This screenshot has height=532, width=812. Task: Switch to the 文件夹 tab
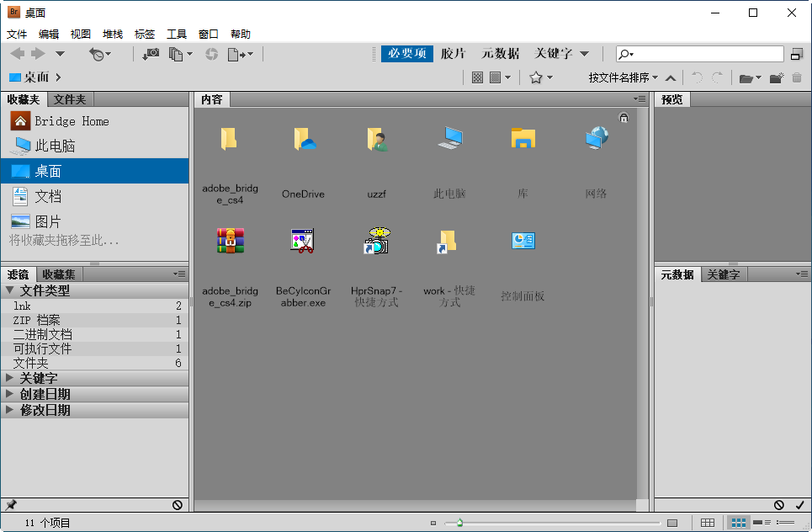pos(70,99)
